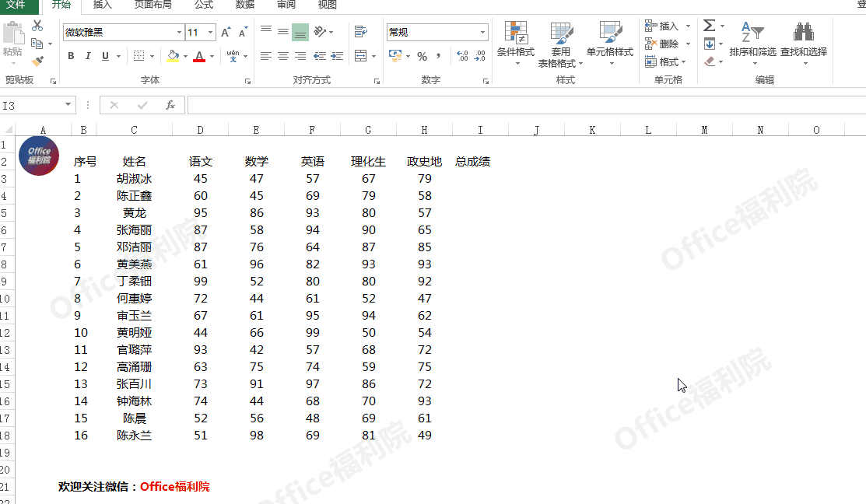Click the Cut scissors icon

point(37,26)
